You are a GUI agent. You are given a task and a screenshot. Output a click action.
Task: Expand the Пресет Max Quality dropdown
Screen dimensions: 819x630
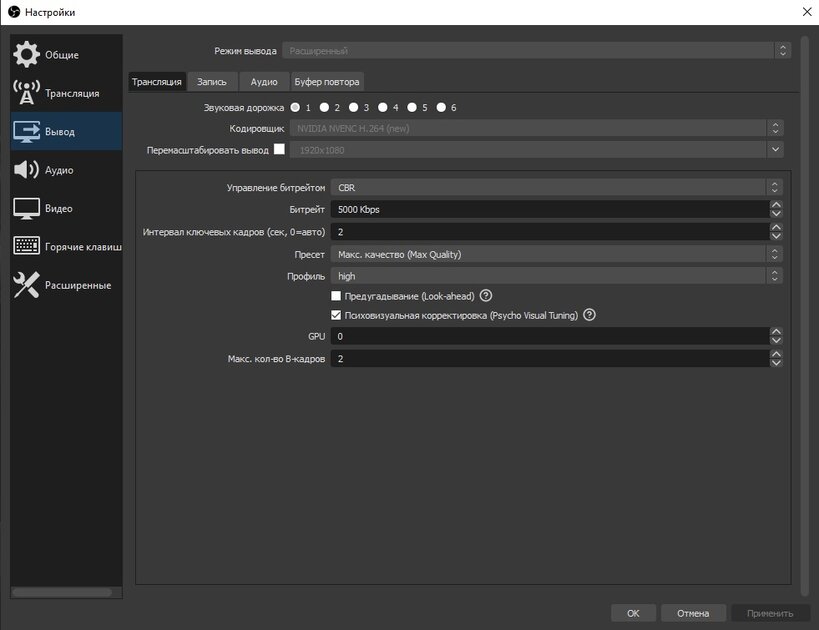click(x=557, y=254)
